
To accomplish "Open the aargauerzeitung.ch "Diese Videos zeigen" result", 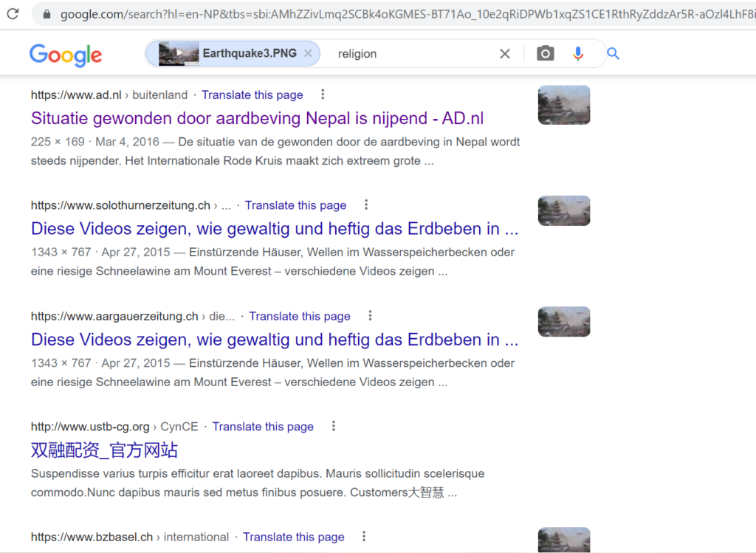I will click(275, 340).
